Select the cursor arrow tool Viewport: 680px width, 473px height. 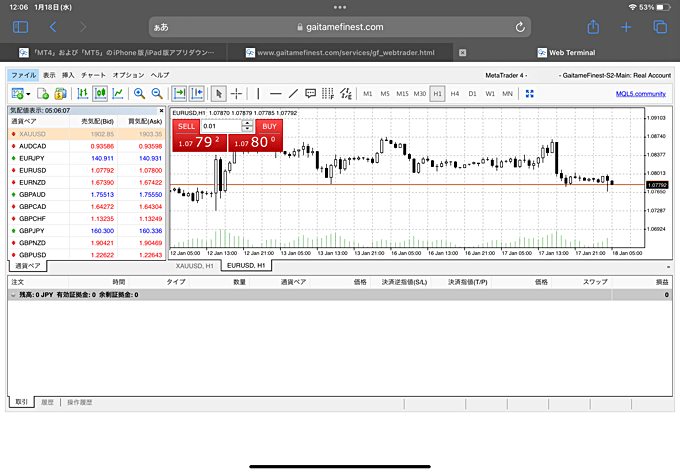[x=219, y=94]
